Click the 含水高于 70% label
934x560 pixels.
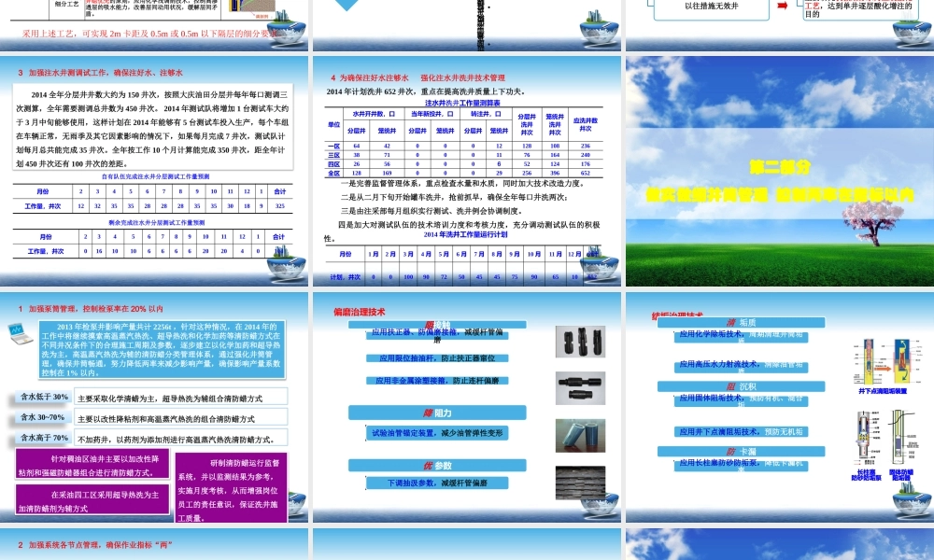click(x=44, y=438)
